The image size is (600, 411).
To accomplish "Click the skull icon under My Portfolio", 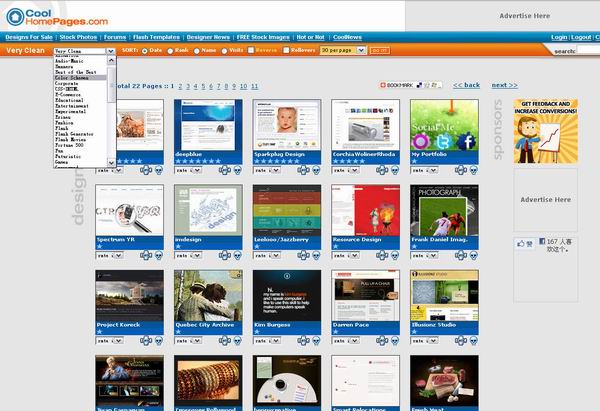I will click(474, 170).
